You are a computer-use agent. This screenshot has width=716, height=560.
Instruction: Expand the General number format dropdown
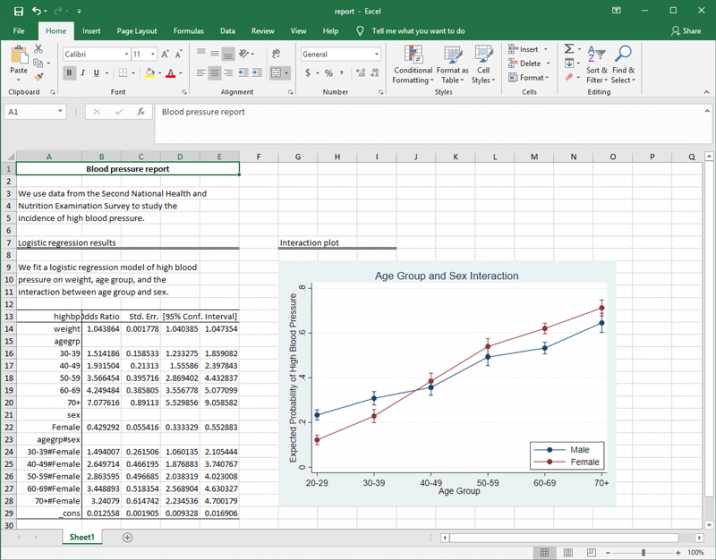tap(379, 54)
